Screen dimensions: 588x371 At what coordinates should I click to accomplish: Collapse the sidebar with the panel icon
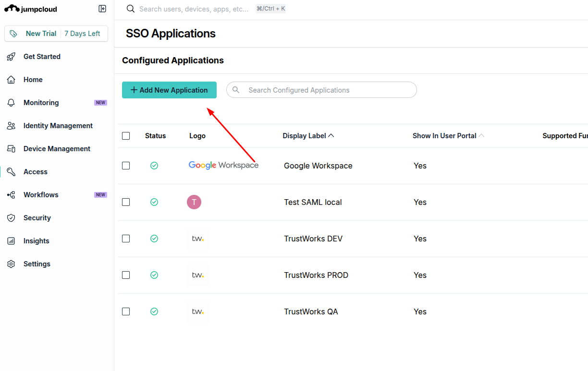[102, 9]
